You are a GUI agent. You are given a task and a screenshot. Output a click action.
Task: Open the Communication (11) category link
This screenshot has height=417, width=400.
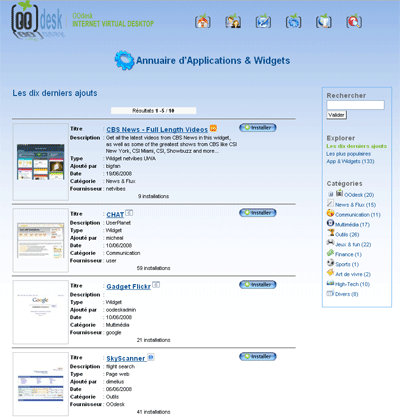pos(358,215)
